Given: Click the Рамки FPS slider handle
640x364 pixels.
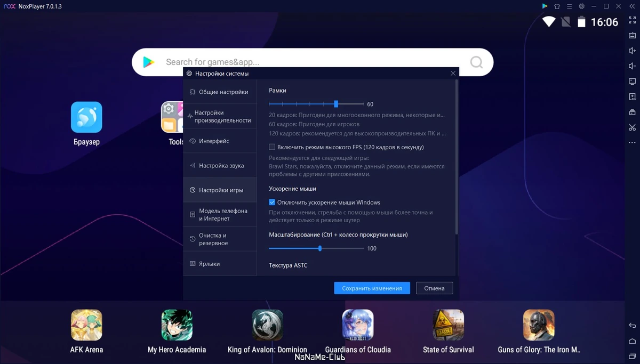Looking at the screenshot, I should click(x=336, y=104).
